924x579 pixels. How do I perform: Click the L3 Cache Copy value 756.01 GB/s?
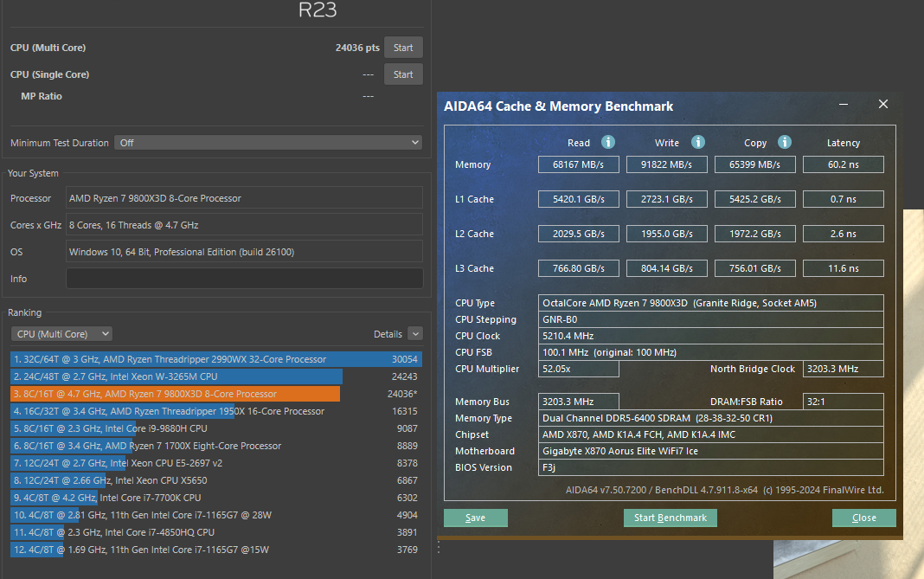pos(755,268)
